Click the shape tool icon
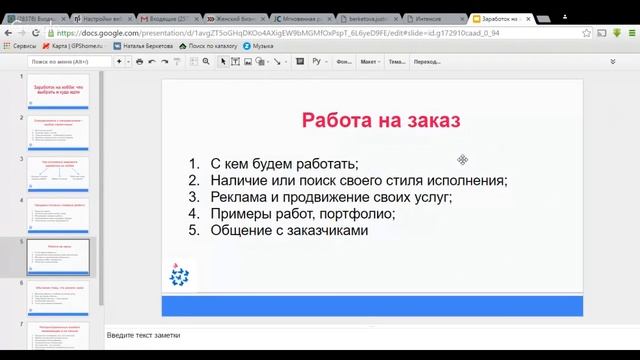This screenshot has height=360, width=640. 260,62
